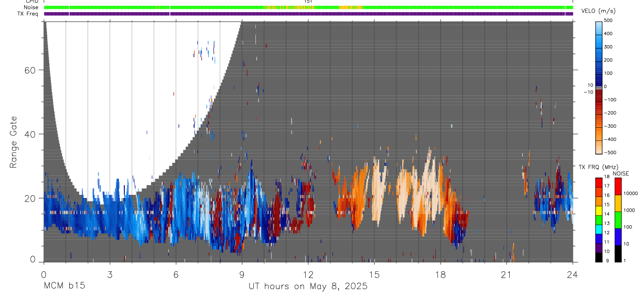Screen dimensions: 644x297
Task: Click the 6 hour label on time axis
Action: (x=176, y=274)
